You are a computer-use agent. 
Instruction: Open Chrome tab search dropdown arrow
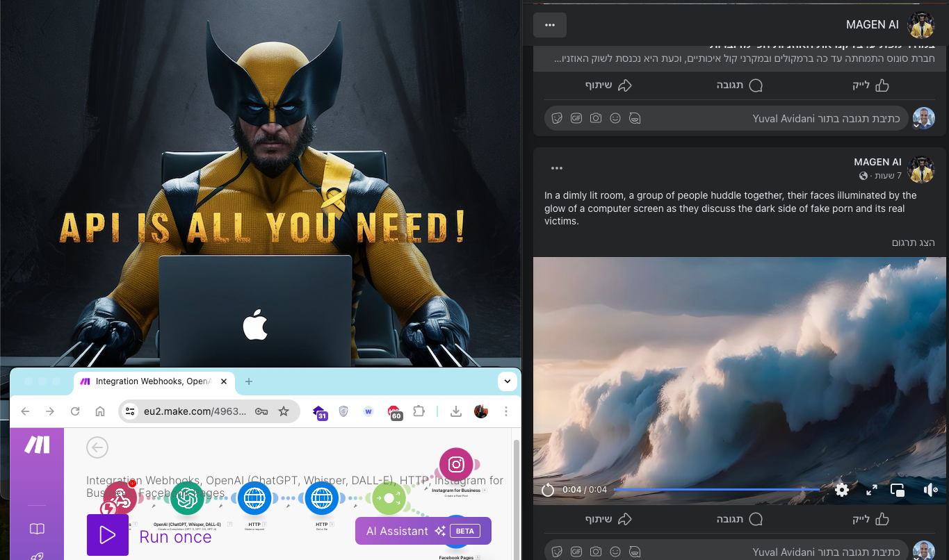(508, 381)
